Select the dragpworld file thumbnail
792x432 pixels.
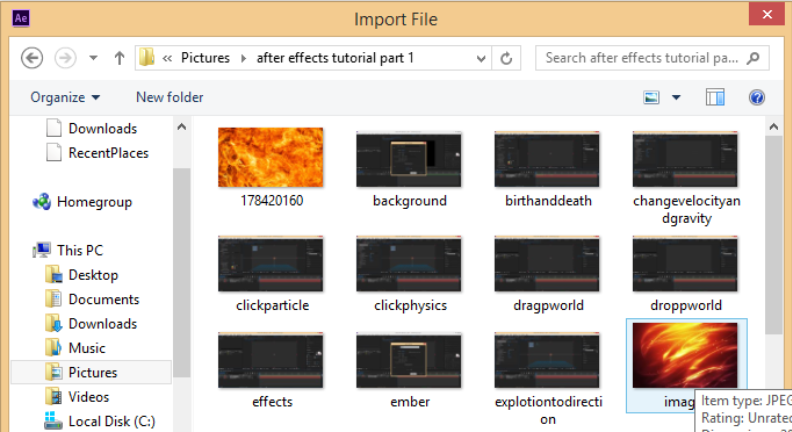[547, 263]
